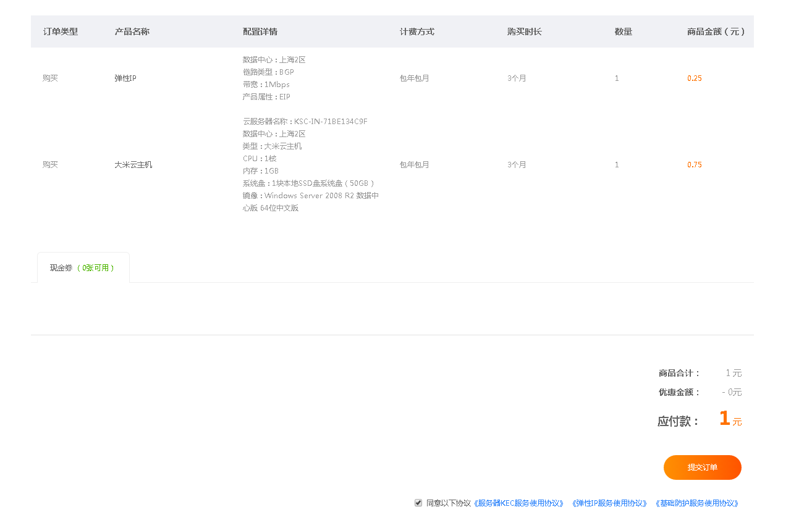The height and width of the screenshot is (528, 812).
Task: Click the 商品金额（元）column header
Action: 716,31
